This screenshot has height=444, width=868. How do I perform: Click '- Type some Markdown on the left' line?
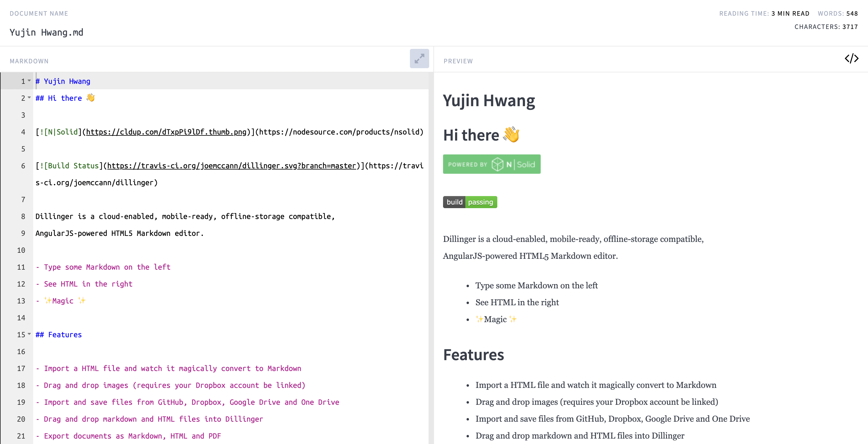click(x=103, y=267)
